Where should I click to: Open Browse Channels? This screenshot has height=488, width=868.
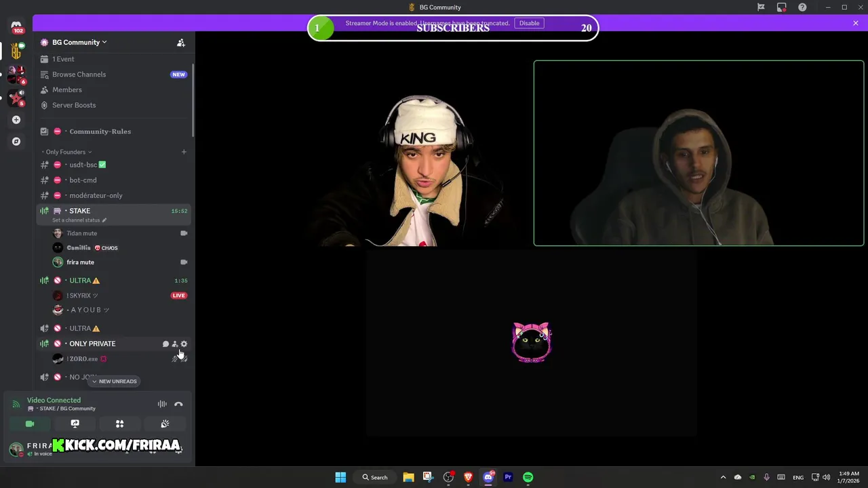pyautogui.click(x=114, y=75)
